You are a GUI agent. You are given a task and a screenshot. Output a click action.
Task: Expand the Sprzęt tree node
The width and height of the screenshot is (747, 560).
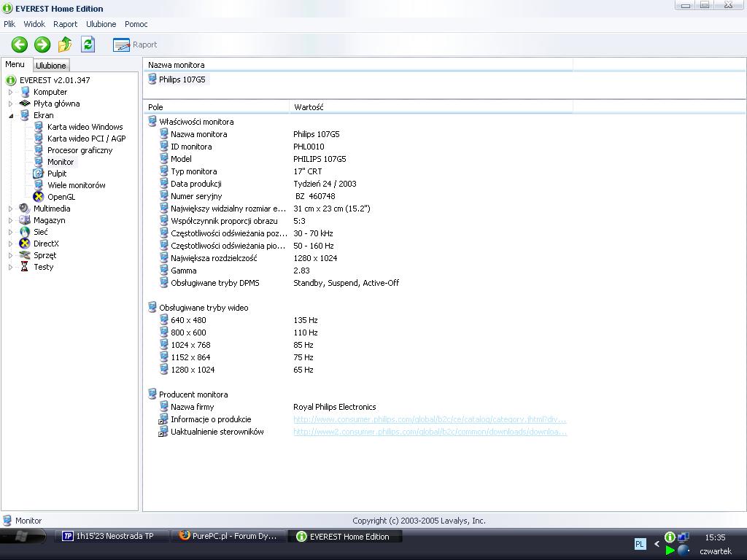10,255
